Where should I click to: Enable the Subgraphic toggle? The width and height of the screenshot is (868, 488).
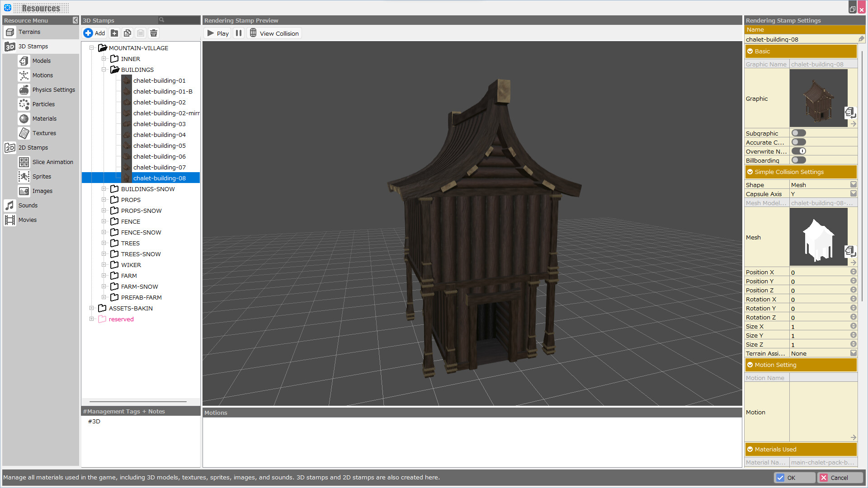pos(799,133)
